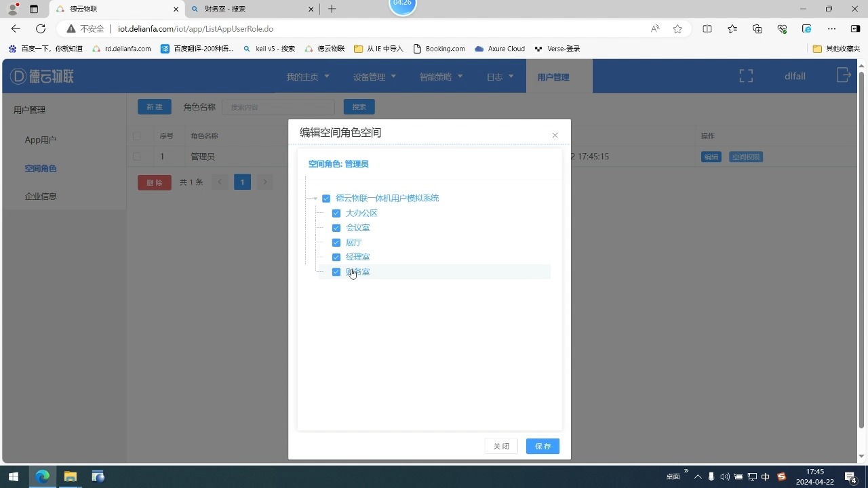
Task: Toggle the 会议室 checkbox
Action: 336,228
